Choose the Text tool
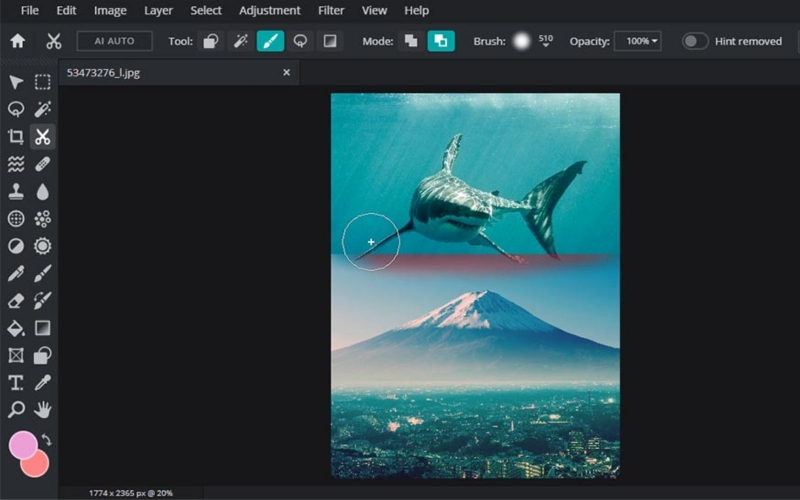800x500 pixels. pyautogui.click(x=16, y=383)
